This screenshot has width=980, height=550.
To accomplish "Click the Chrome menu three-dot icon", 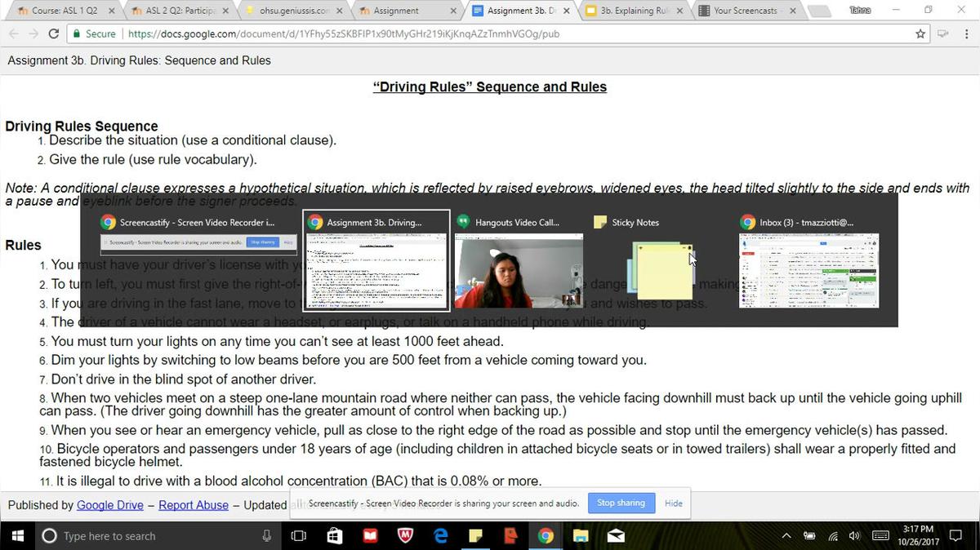I will pos(964,34).
